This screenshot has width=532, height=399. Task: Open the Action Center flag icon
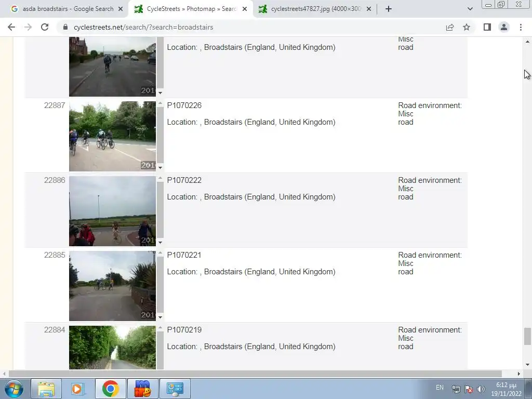[469, 389]
